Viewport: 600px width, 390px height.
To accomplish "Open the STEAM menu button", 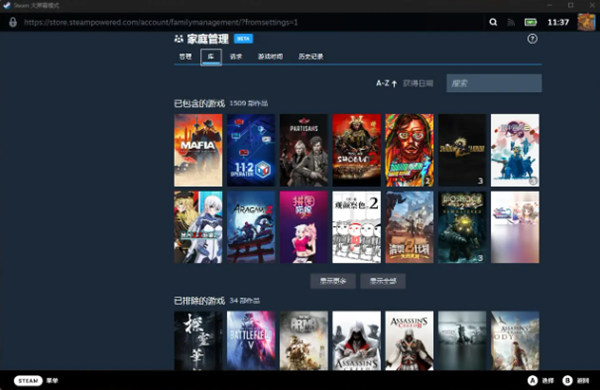I will pos(28,381).
